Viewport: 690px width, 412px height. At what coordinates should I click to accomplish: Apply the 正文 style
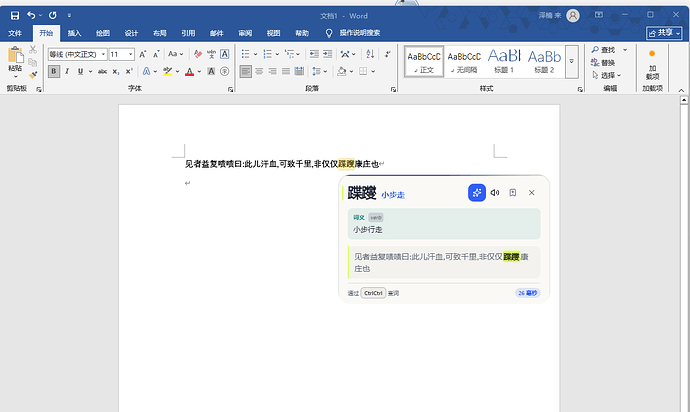tap(424, 62)
